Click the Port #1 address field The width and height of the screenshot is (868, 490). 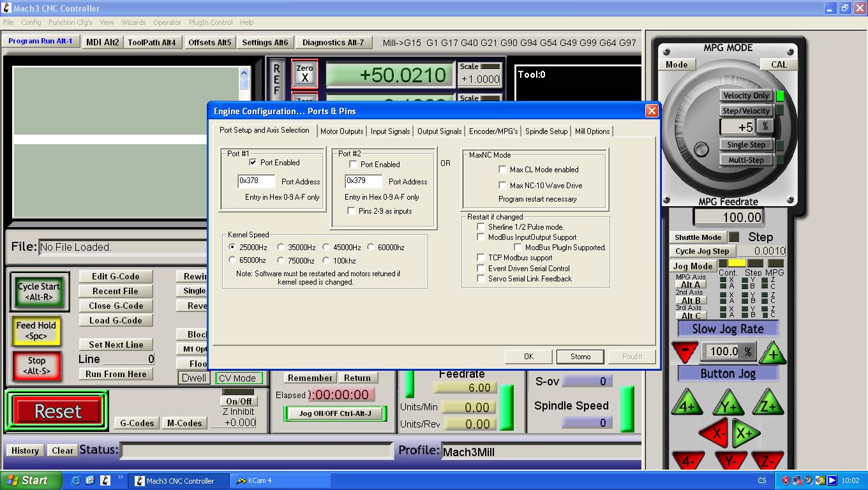click(x=256, y=181)
